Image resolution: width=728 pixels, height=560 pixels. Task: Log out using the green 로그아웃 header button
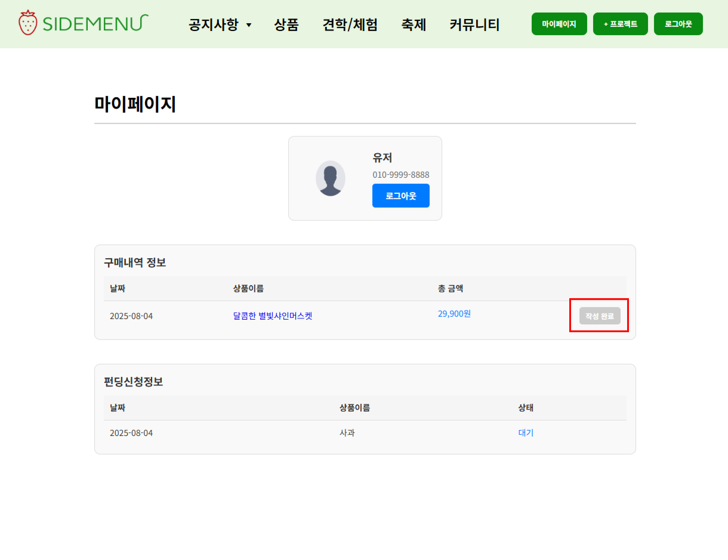tap(678, 24)
